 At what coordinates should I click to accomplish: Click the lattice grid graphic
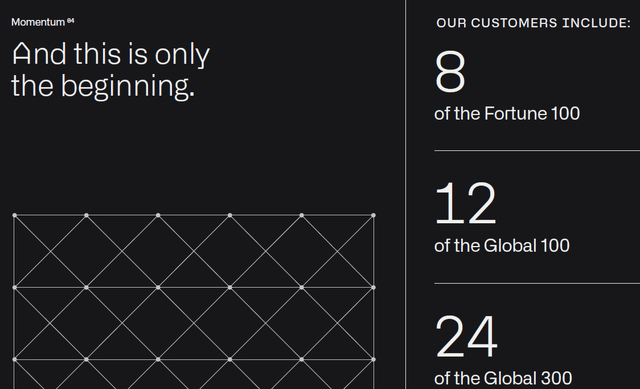(x=194, y=301)
